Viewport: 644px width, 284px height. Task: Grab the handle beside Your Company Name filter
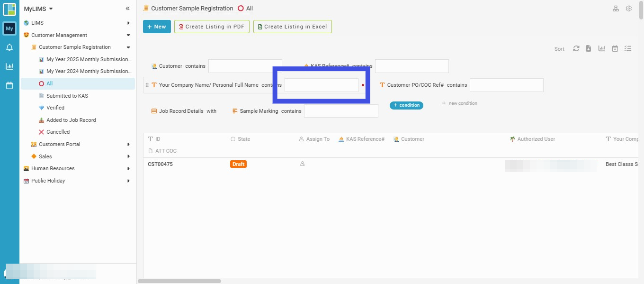tap(147, 85)
